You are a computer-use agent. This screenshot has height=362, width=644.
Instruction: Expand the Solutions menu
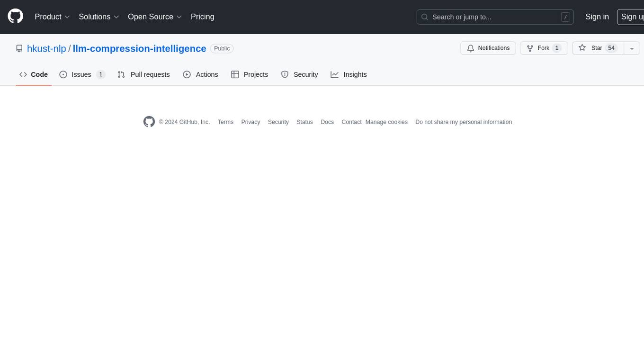coord(98,17)
